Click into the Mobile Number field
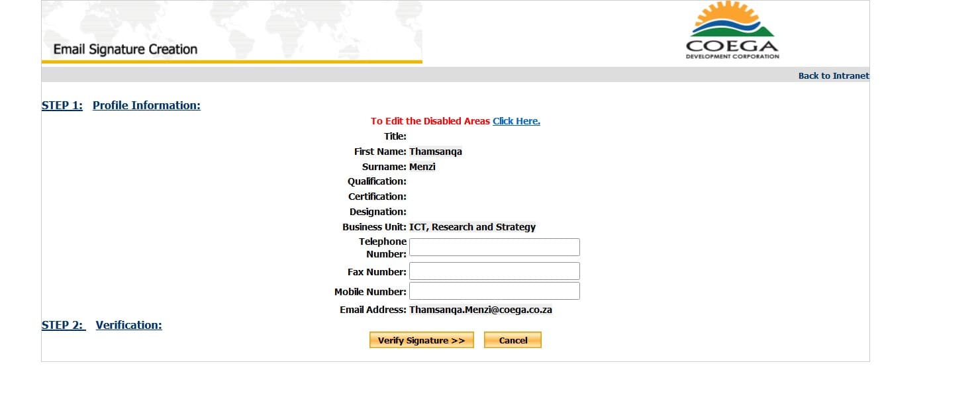Screen dimensions: 980x405 click(x=495, y=291)
